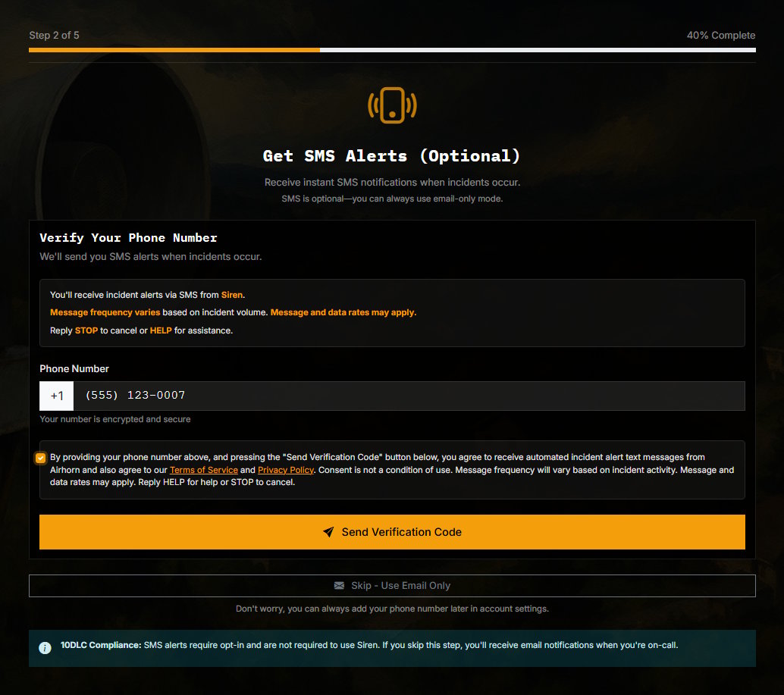The image size is (784, 695).
Task: Click the "Step 2 of 5" indicator
Action: [x=54, y=36]
